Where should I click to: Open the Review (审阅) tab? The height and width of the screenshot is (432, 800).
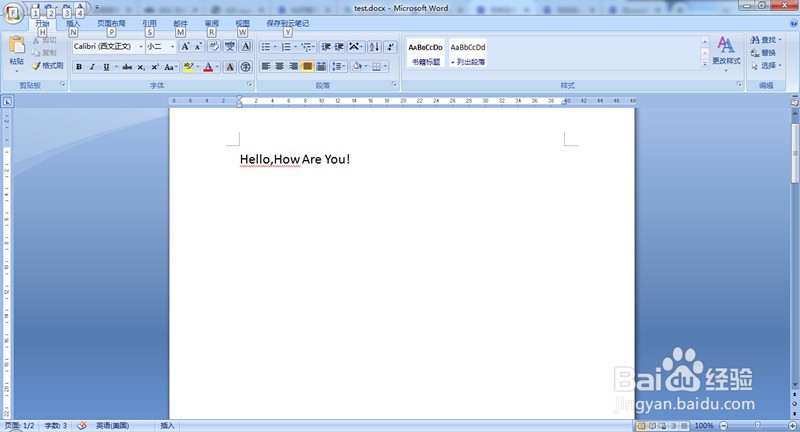211,23
